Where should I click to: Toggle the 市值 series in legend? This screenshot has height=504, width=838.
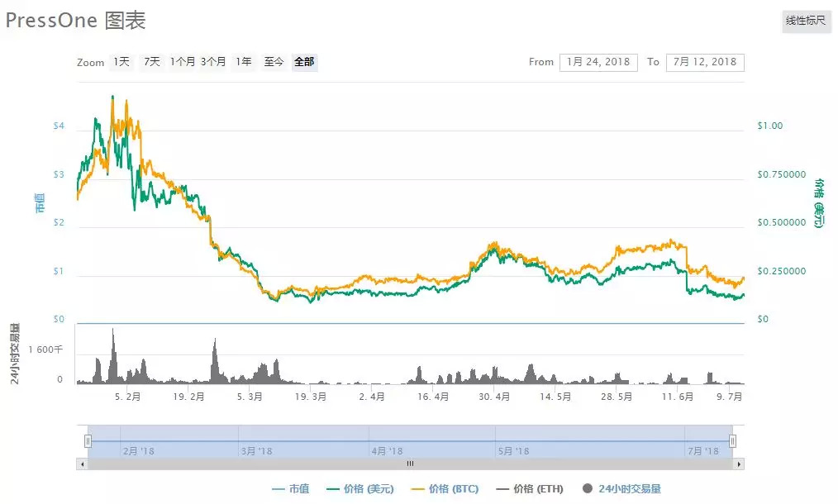click(x=291, y=488)
